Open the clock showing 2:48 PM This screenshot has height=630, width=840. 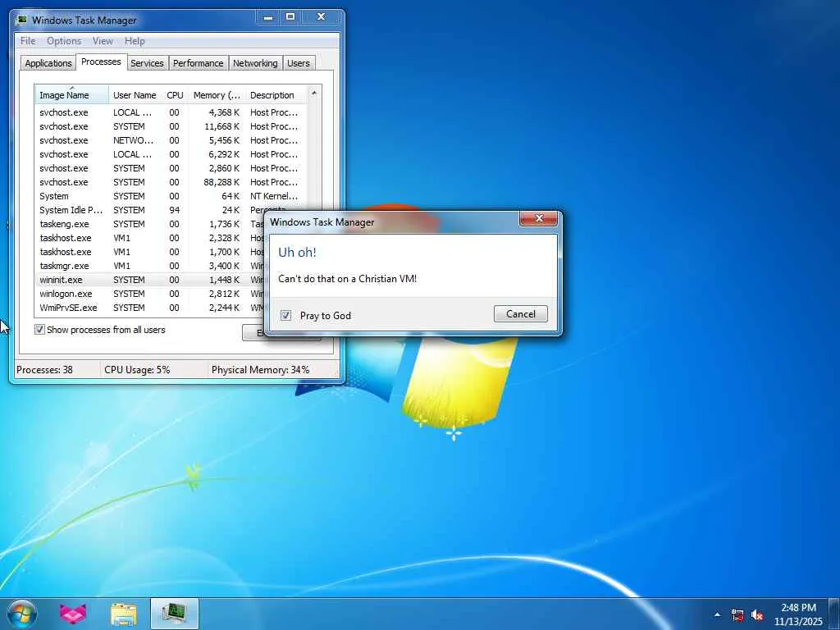798,614
